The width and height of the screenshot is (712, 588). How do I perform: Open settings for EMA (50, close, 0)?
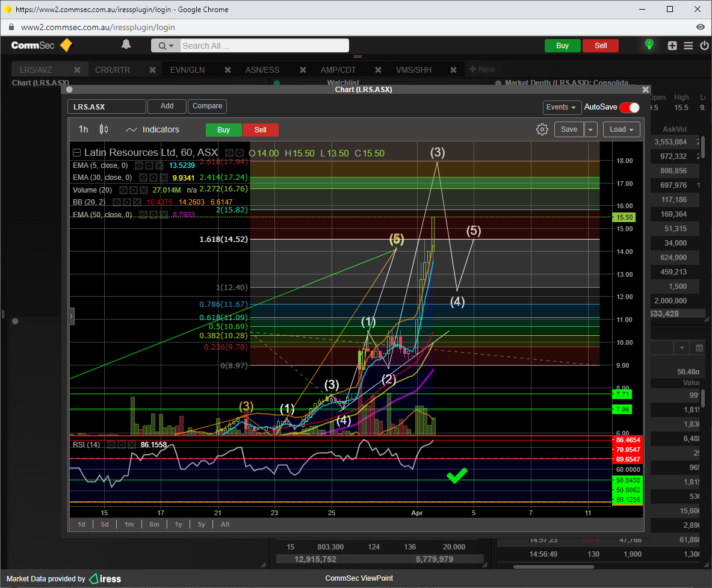pos(153,214)
